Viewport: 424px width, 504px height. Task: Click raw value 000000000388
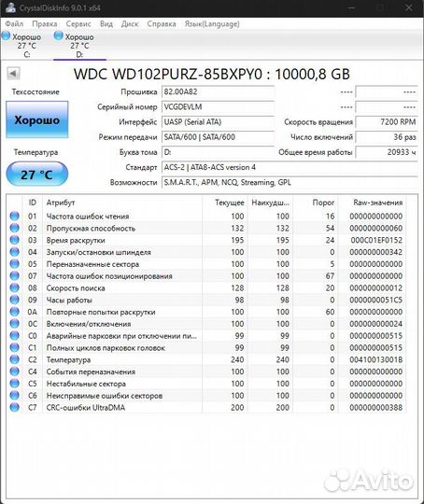pos(376,408)
